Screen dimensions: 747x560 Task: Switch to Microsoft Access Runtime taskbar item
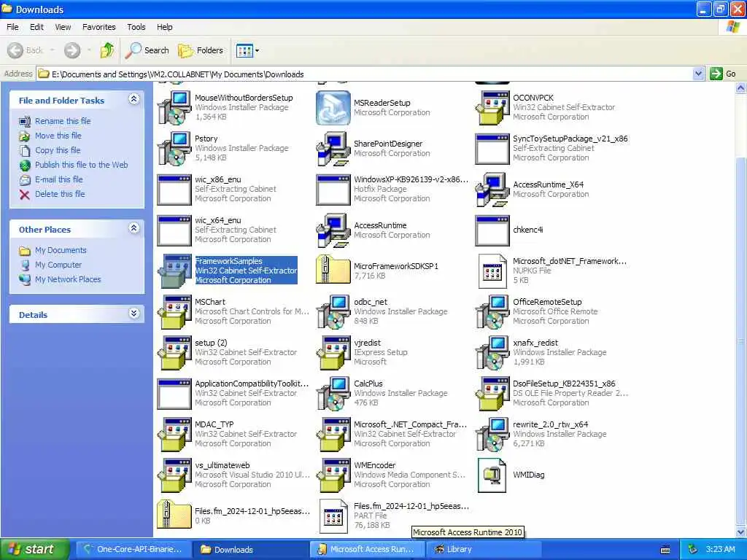click(x=368, y=549)
